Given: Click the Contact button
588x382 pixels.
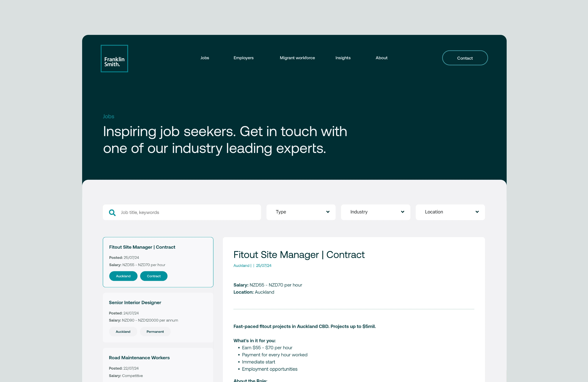Looking at the screenshot, I should point(465,58).
